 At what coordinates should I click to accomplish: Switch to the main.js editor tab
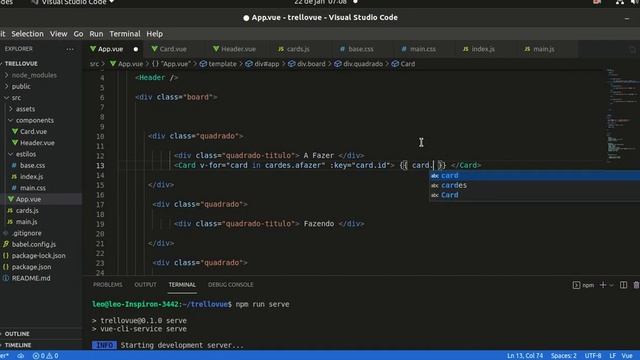pyautogui.click(x=544, y=49)
